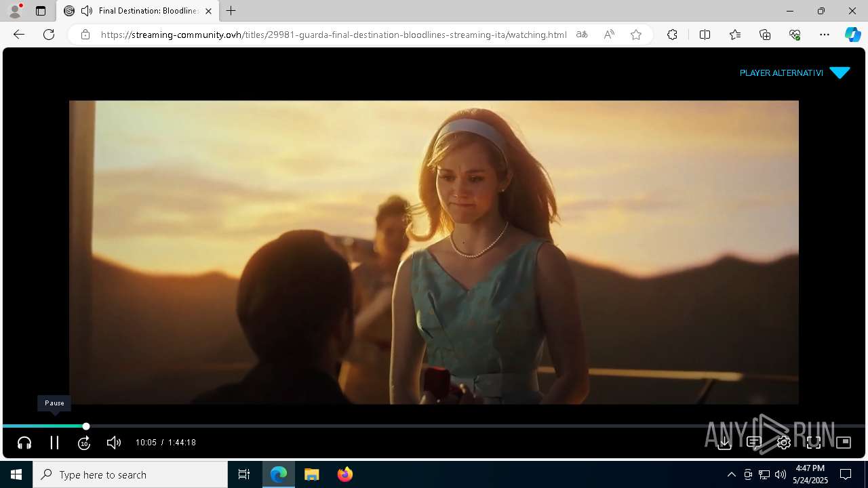Seek to the video's midpoint on timeline
This screenshot has height=488, width=868.
(434, 426)
